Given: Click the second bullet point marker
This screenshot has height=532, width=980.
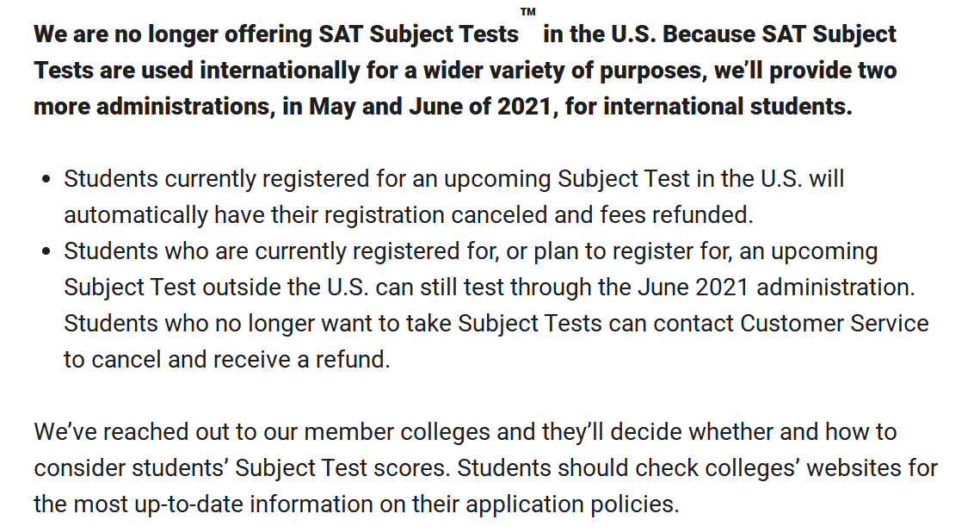Looking at the screenshot, I should (46, 252).
